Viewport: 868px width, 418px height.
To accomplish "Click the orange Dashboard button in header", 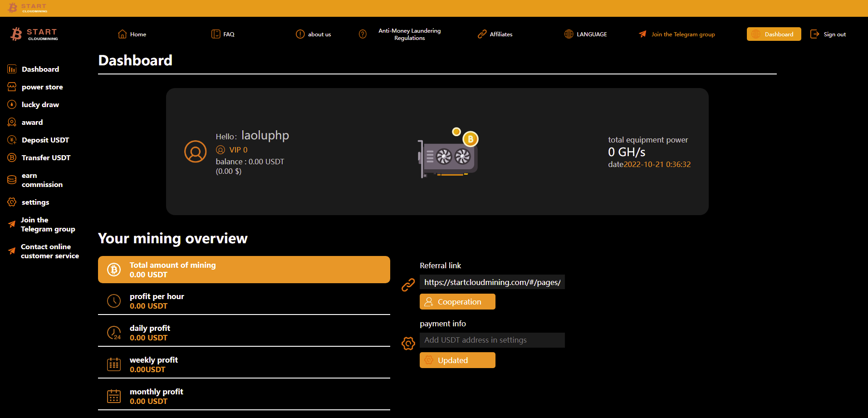I will [x=774, y=34].
